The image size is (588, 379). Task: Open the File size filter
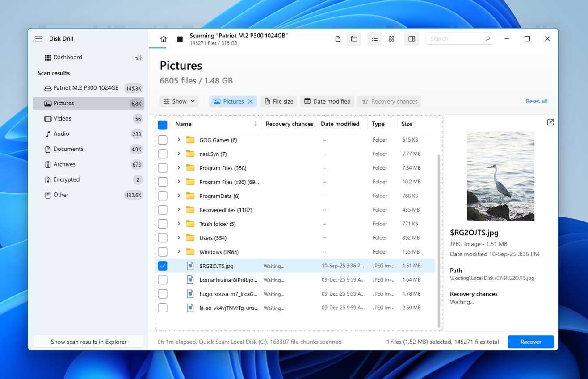(x=279, y=101)
